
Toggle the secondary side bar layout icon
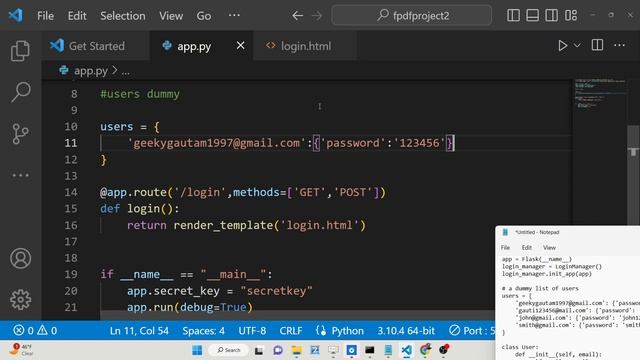click(x=551, y=16)
